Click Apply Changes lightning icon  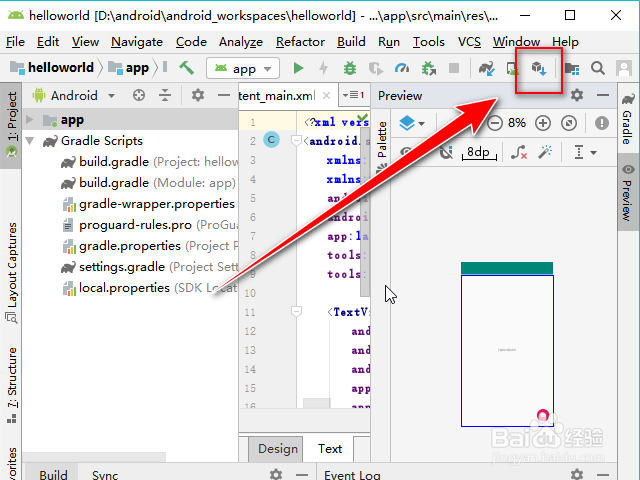click(x=324, y=68)
